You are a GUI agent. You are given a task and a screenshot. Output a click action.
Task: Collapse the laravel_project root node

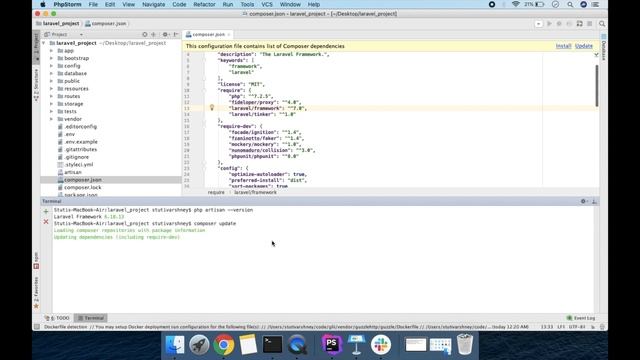pyautogui.click(x=44, y=43)
